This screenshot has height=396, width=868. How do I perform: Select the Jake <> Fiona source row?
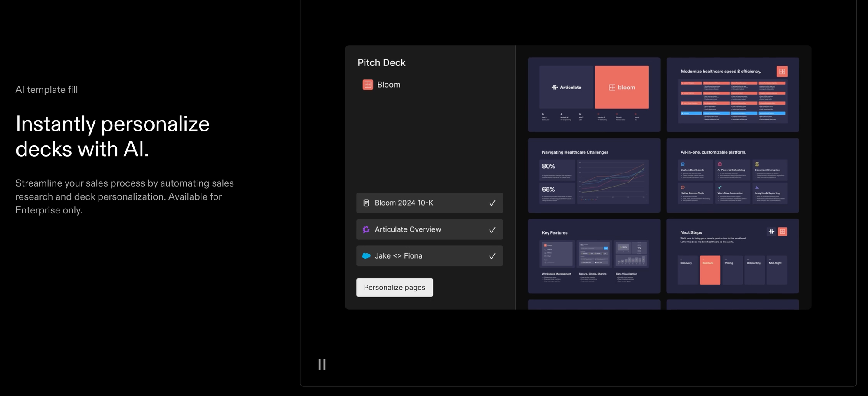[x=430, y=256]
